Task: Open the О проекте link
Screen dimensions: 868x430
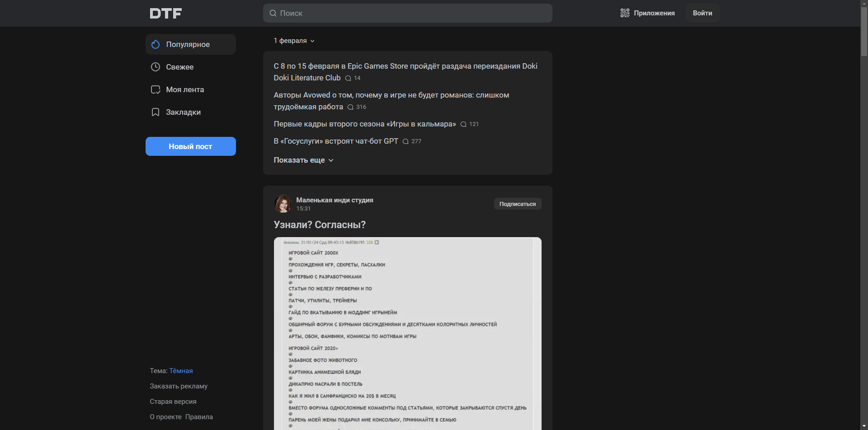Action: tap(165, 416)
